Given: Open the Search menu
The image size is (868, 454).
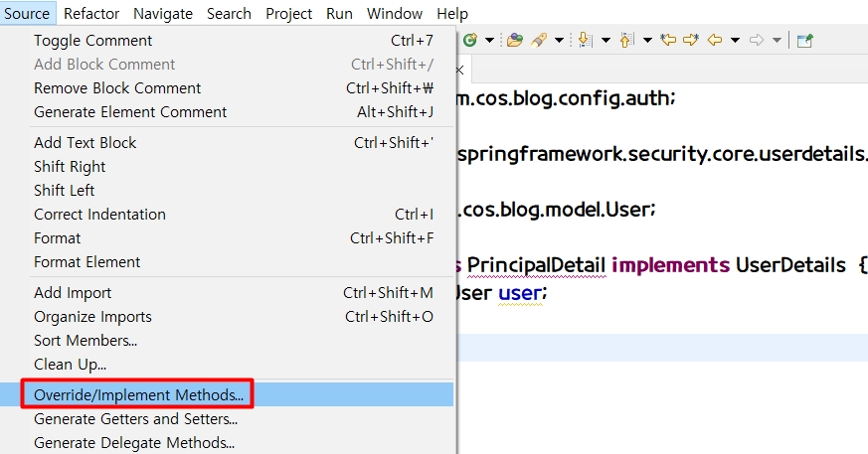Looking at the screenshot, I should click(229, 13).
